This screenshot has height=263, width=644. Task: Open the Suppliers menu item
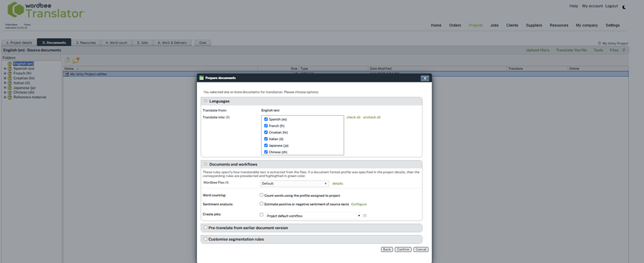point(534,25)
